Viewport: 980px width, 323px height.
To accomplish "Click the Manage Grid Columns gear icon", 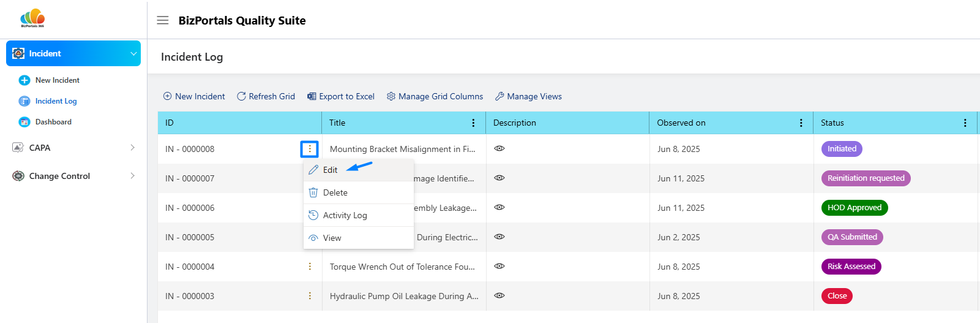I will [391, 96].
